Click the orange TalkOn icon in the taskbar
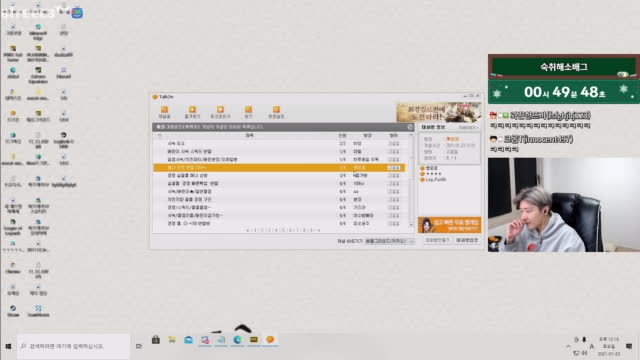The image size is (640, 360). [270, 340]
